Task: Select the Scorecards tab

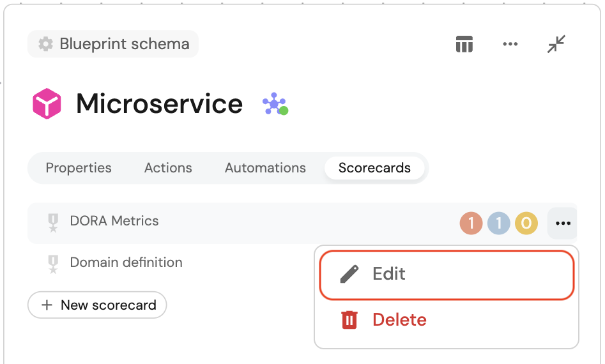Action: coord(374,168)
